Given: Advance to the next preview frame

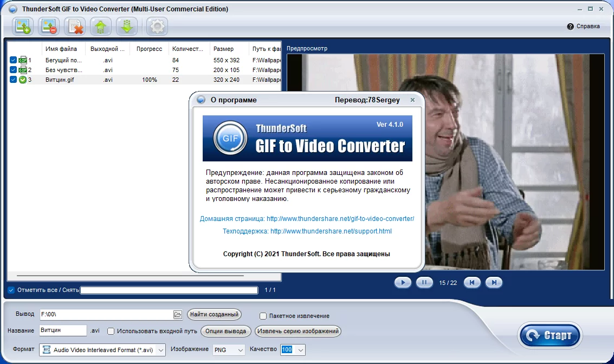Looking at the screenshot, I should coord(494,282).
